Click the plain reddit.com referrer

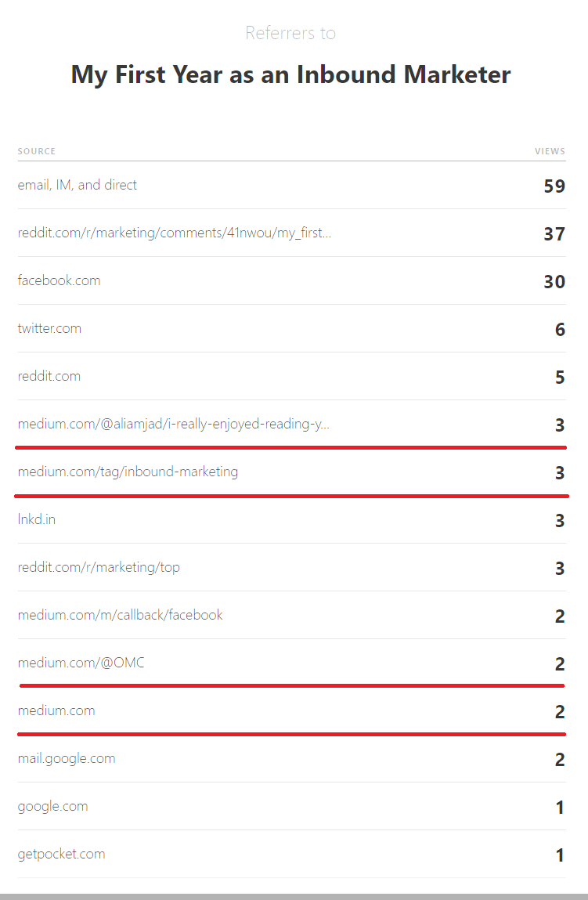tap(49, 376)
